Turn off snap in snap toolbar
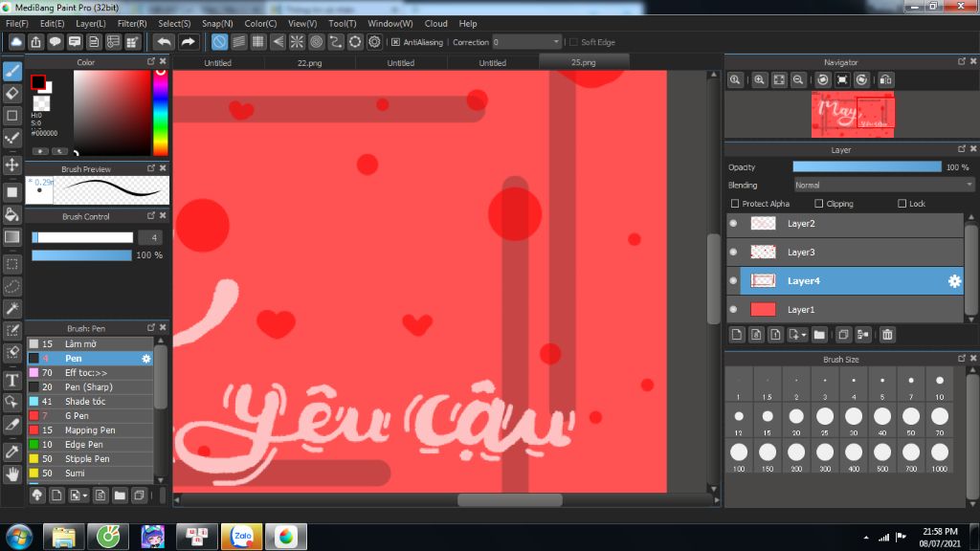Screen dimensions: 980x551 [x=219, y=42]
